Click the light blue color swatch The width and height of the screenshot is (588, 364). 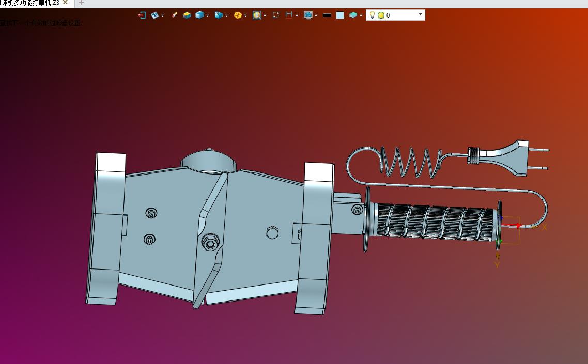point(340,15)
